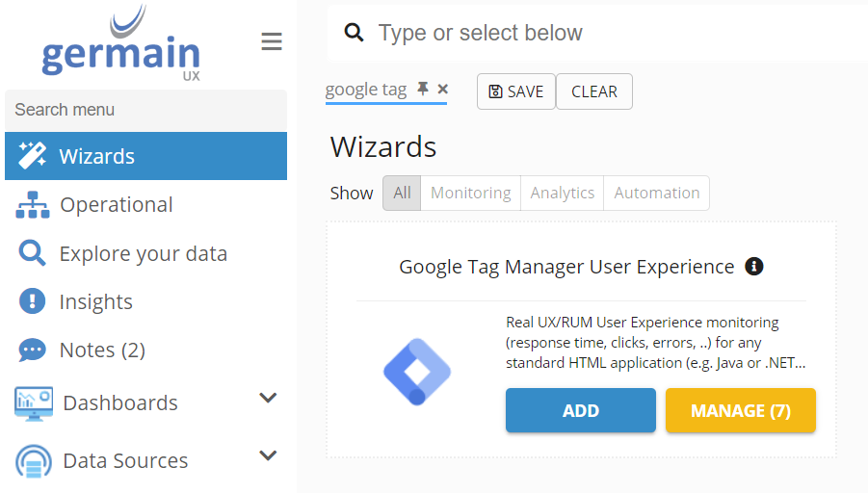Open Notes (2) in sidebar
Viewport: 868px width, 493px height.
[x=101, y=350]
